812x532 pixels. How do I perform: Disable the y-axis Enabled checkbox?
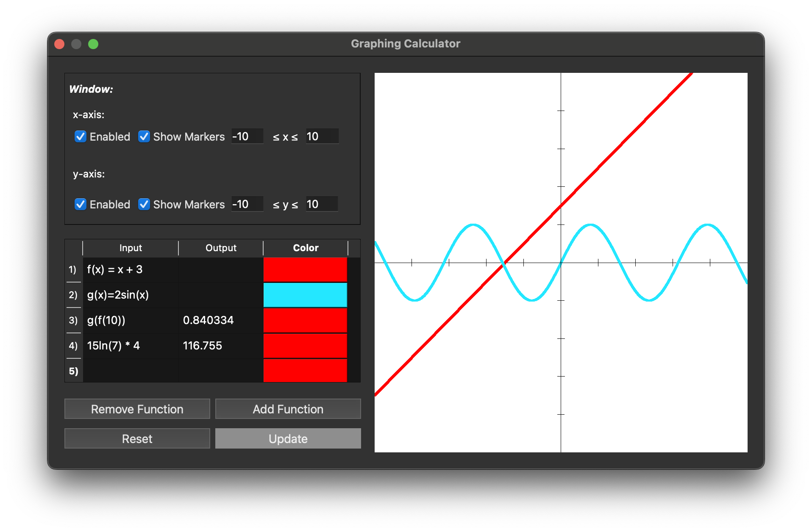coord(81,204)
